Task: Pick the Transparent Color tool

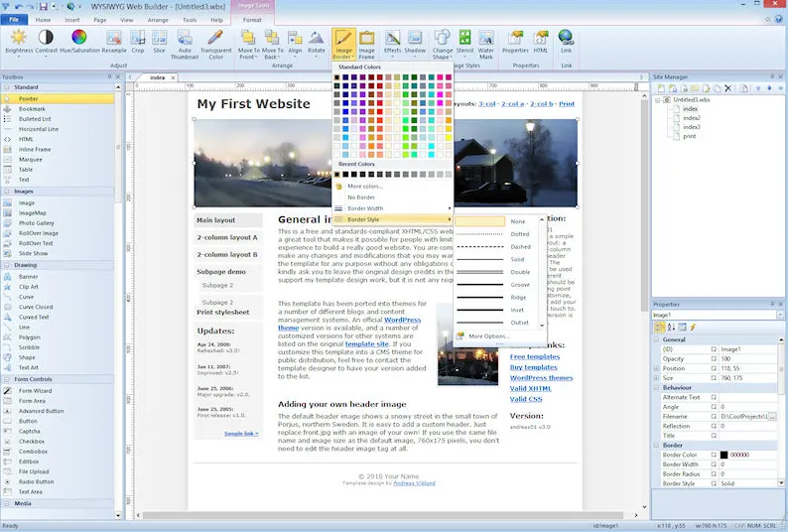Action: pyautogui.click(x=215, y=37)
